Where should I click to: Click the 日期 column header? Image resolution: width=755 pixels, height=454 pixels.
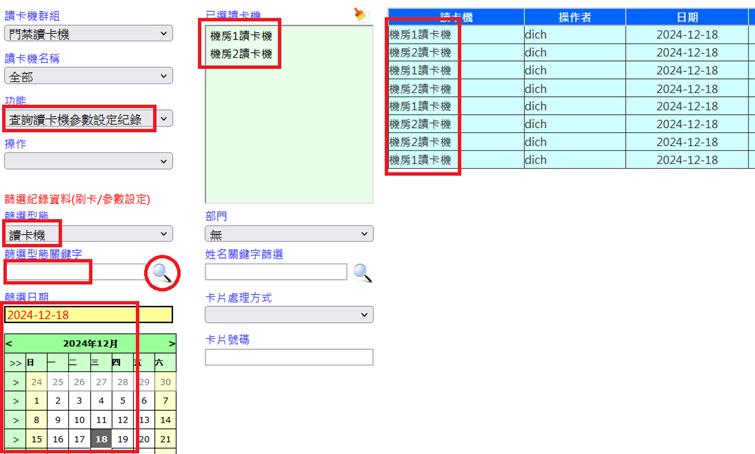687,17
